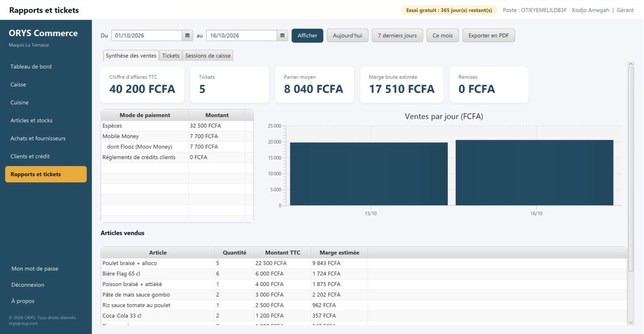Select the Espèces payment row
This screenshot has width=644, height=334.
(177, 126)
